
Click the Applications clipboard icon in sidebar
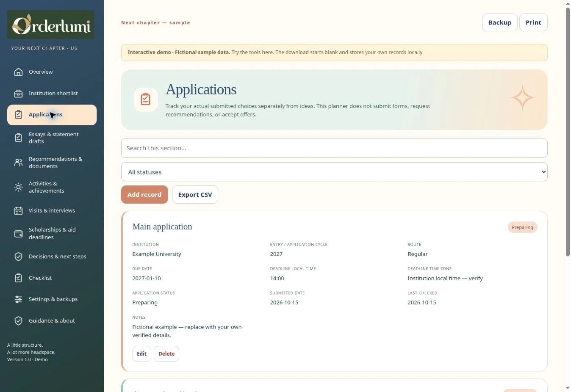point(18,115)
